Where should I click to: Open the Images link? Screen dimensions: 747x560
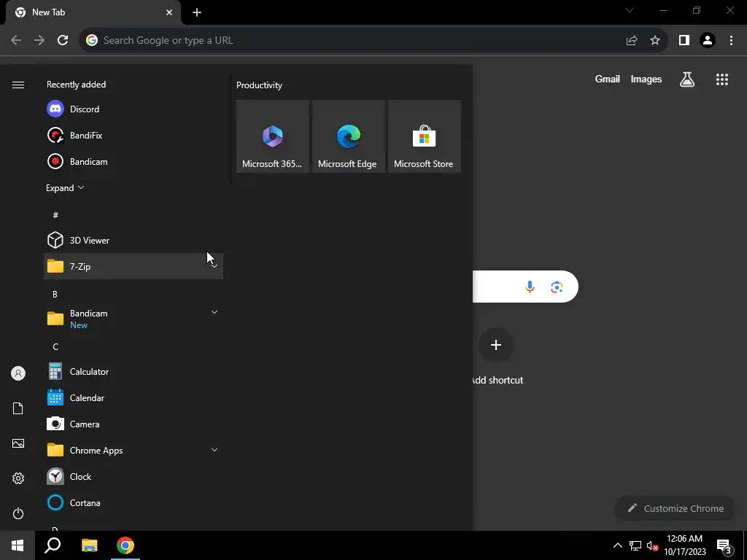(646, 79)
